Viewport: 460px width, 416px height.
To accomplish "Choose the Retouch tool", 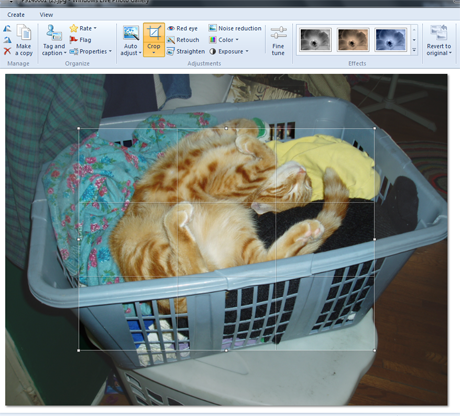I will pyautogui.click(x=183, y=40).
